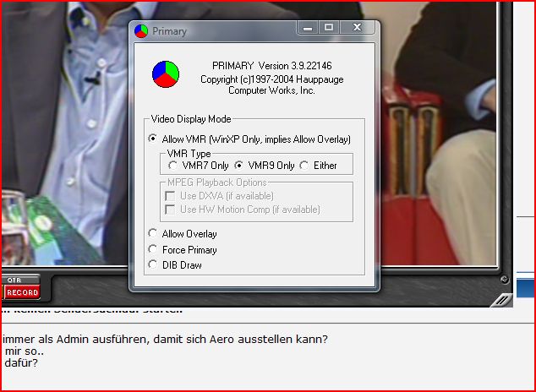Click the 'MPEG Playback Options' label
536x392 pixels.
(216, 182)
